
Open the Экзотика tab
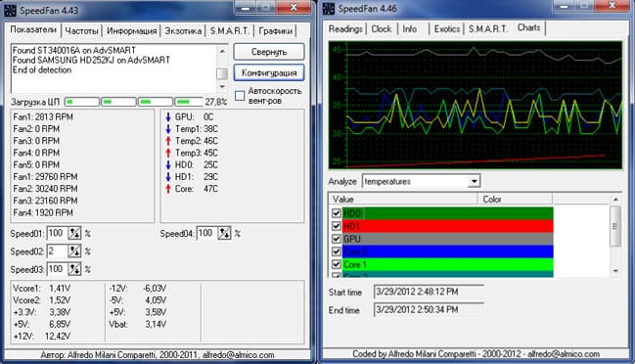[x=183, y=31]
